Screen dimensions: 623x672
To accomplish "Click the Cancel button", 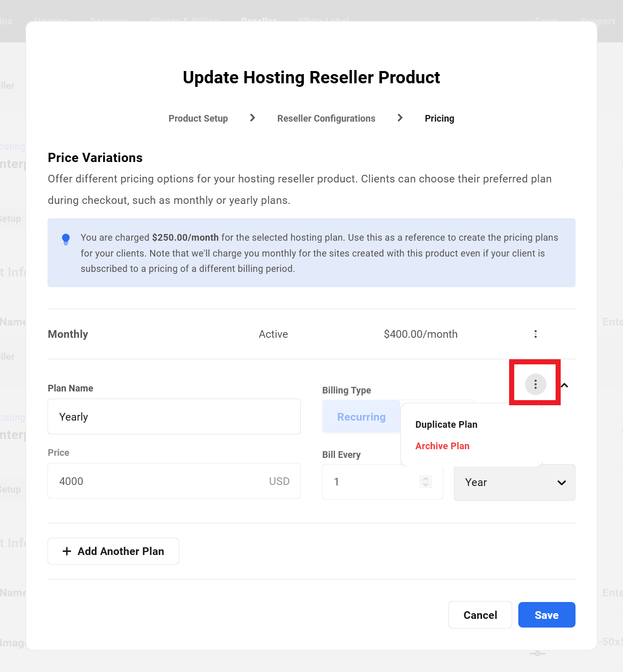I will click(480, 615).
